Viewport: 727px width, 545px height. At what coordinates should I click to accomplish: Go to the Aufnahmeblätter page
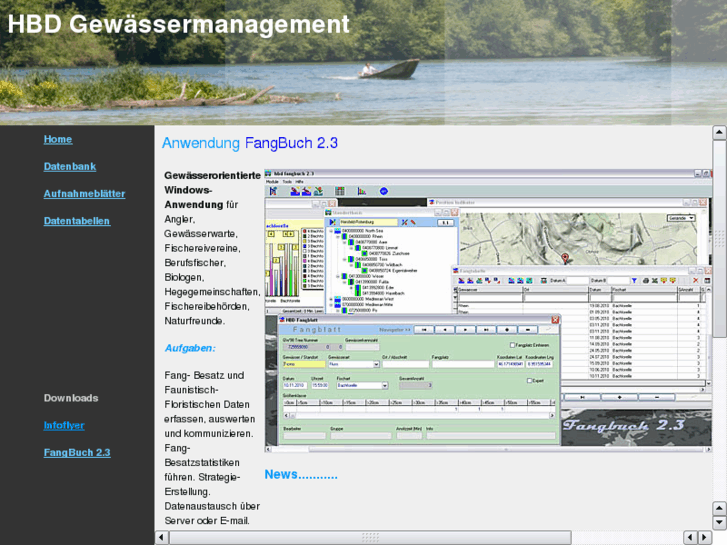[84, 193]
